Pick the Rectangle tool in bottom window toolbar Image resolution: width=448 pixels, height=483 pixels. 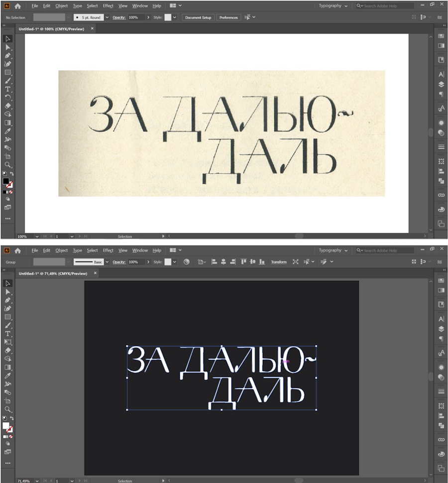pyautogui.click(x=7, y=317)
